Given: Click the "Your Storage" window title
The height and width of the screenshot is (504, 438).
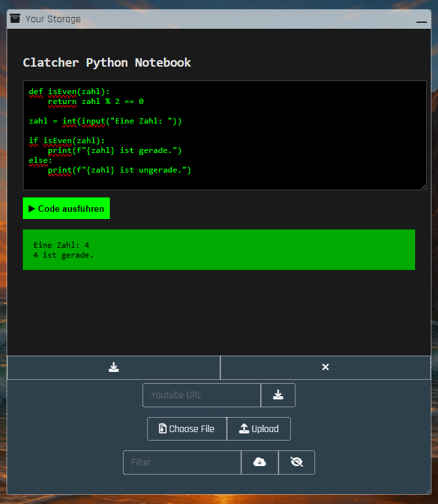Looking at the screenshot, I should [53, 19].
